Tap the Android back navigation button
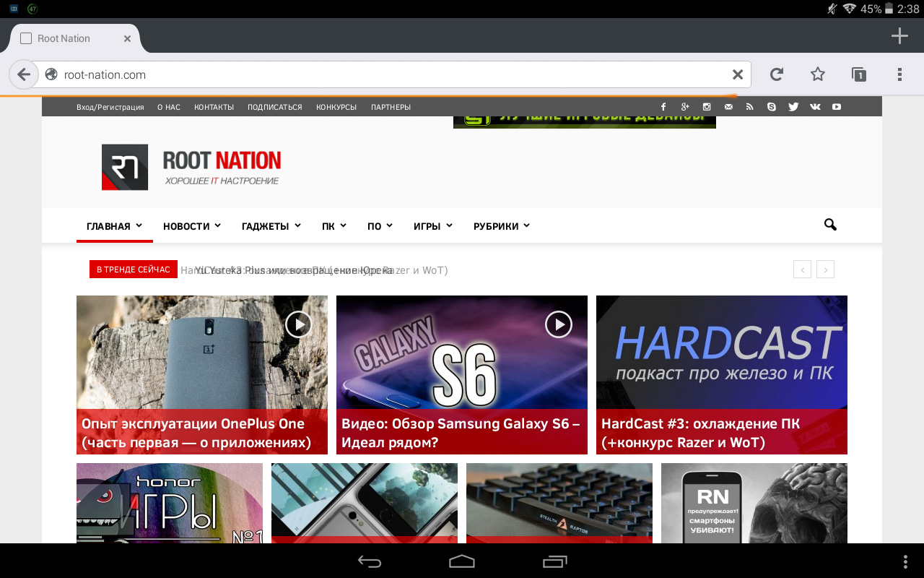The image size is (924, 578). [x=370, y=561]
